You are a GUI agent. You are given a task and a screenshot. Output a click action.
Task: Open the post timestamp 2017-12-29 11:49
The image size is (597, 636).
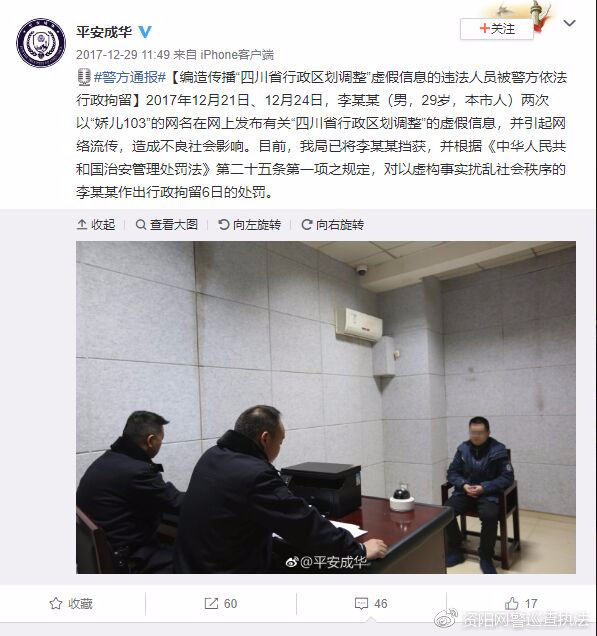pos(123,54)
